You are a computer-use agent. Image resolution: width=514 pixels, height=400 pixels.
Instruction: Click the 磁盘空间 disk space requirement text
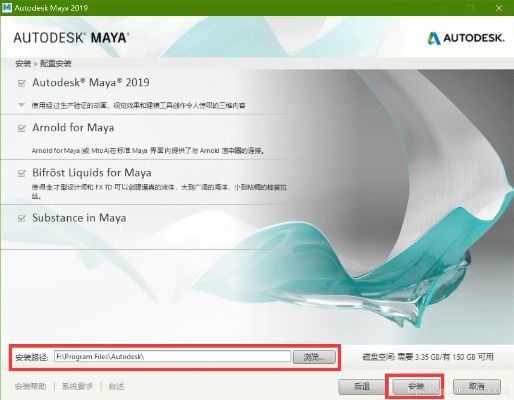(x=428, y=357)
